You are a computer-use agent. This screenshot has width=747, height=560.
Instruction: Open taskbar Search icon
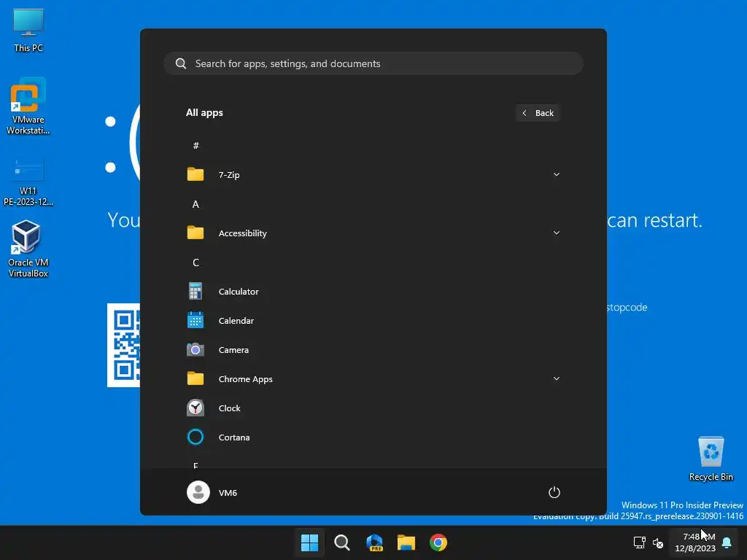[x=341, y=542]
